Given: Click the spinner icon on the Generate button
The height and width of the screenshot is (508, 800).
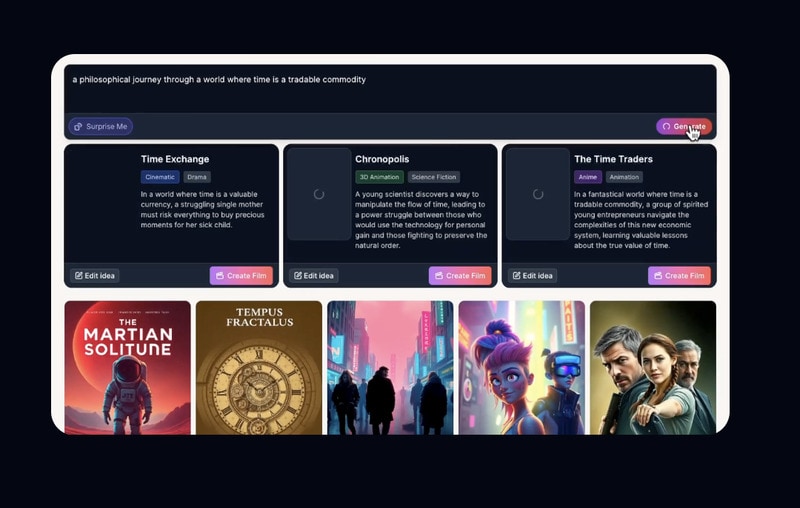Looking at the screenshot, I should pos(667,127).
